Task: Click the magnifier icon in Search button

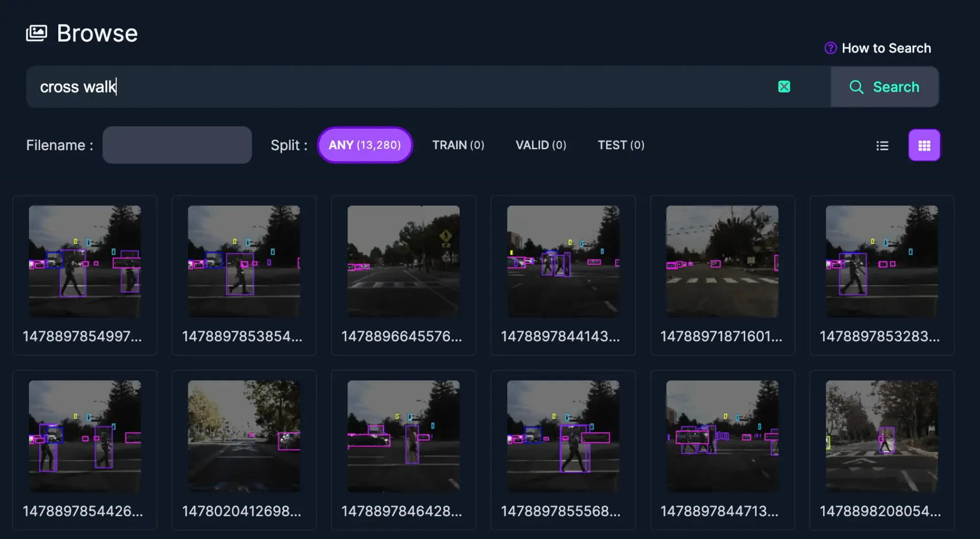Action: point(856,87)
